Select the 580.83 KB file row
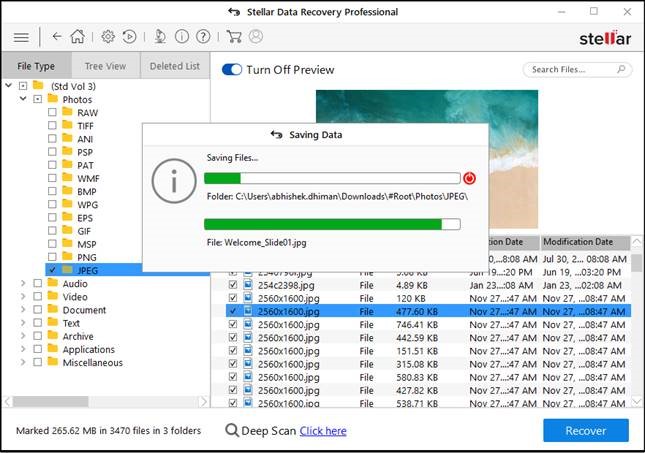645x453 pixels. point(428,377)
